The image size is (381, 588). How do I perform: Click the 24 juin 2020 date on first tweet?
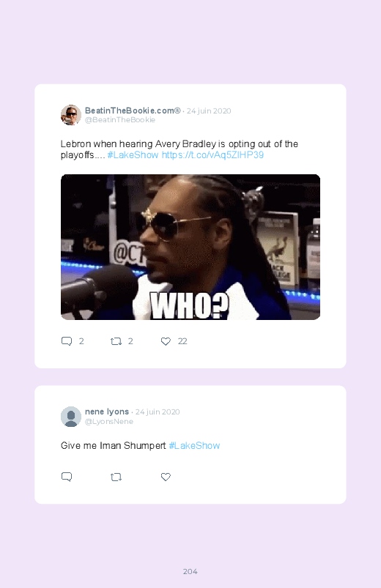coord(209,111)
